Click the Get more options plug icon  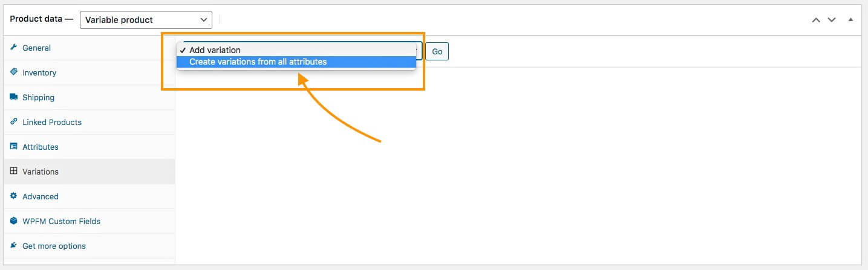click(13, 245)
